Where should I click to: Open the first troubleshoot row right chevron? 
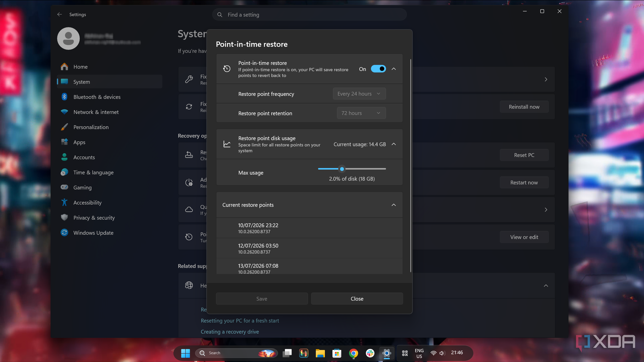(x=546, y=79)
